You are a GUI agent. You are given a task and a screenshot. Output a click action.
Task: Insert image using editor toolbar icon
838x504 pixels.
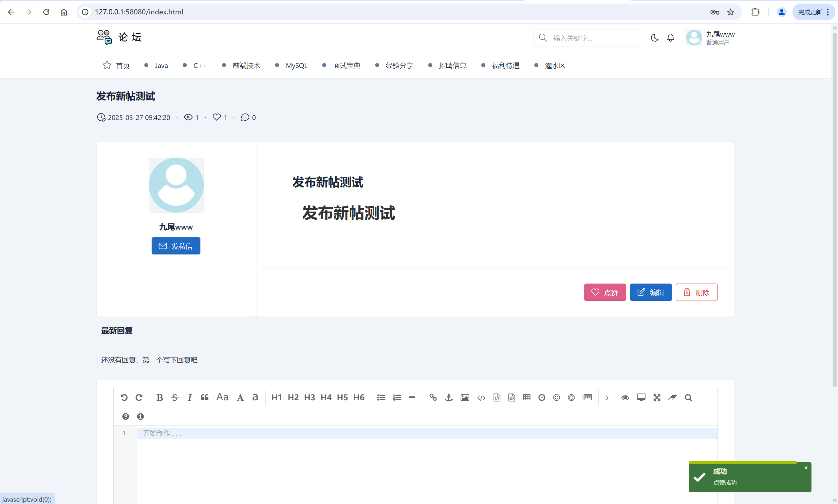click(x=465, y=397)
